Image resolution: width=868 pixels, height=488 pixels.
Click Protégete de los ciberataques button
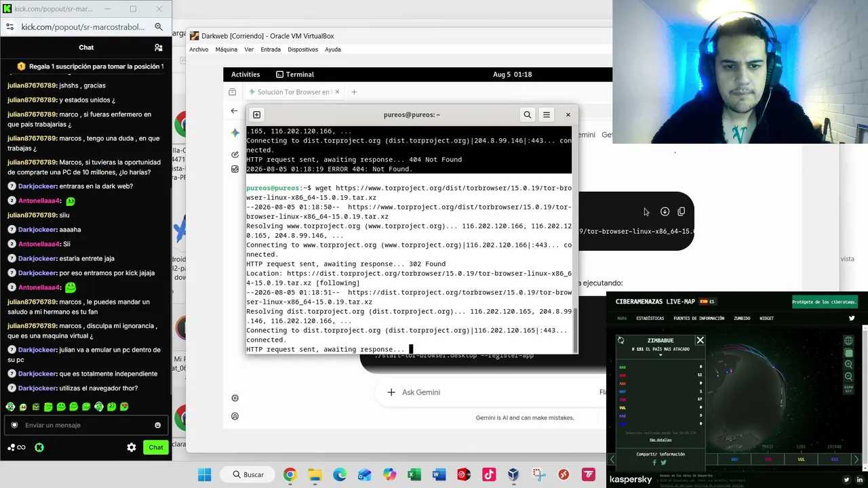point(825,302)
